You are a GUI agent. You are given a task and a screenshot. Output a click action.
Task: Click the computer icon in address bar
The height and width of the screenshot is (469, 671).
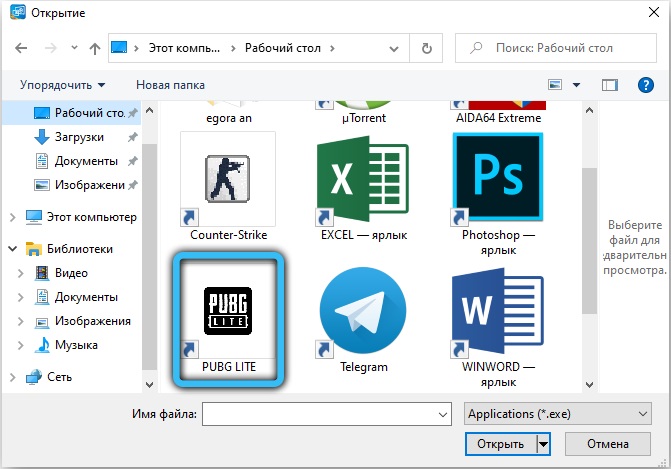119,47
